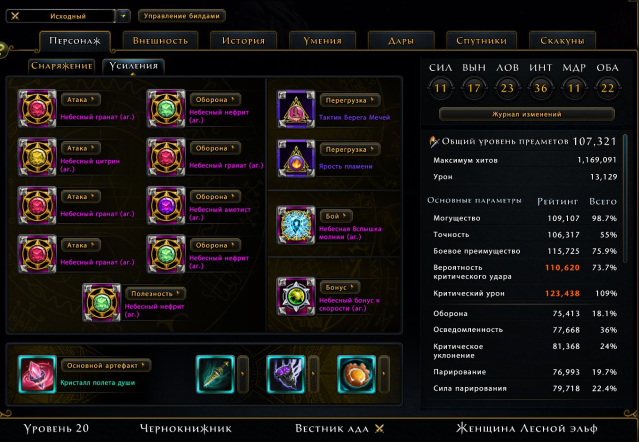Viewport: 639px width, 442px height.
Task: Select the purple claw artifact icon
Action: point(286,374)
